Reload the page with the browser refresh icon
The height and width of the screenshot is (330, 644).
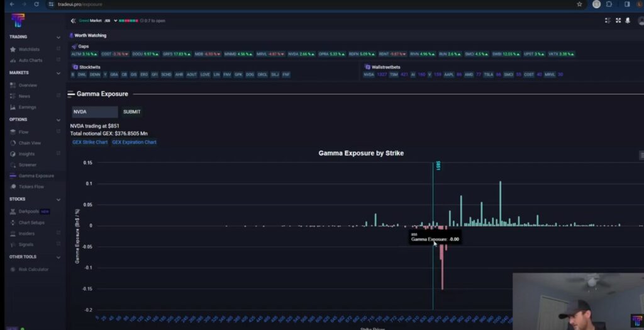tap(36, 4)
